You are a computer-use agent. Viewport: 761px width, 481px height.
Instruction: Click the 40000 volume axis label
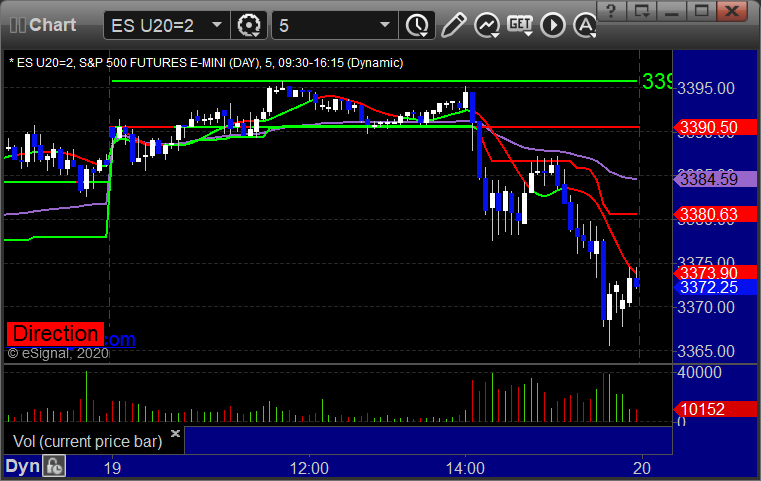click(x=699, y=372)
